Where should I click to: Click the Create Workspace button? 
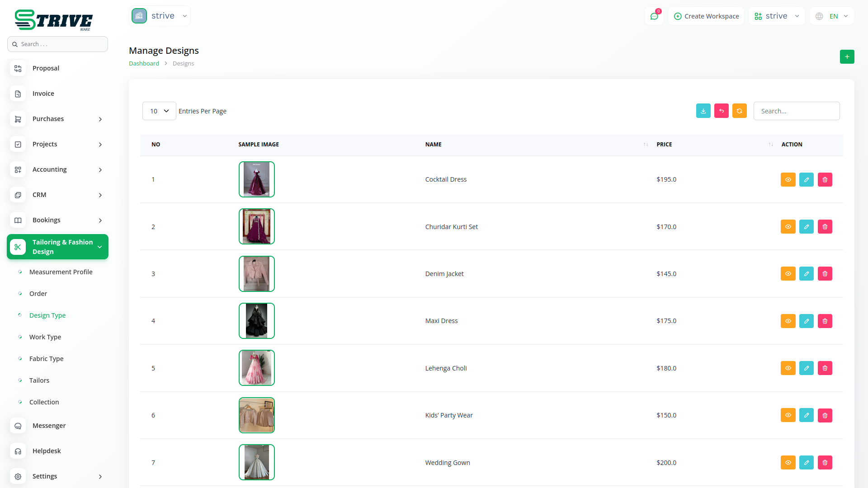pos(706,16)
